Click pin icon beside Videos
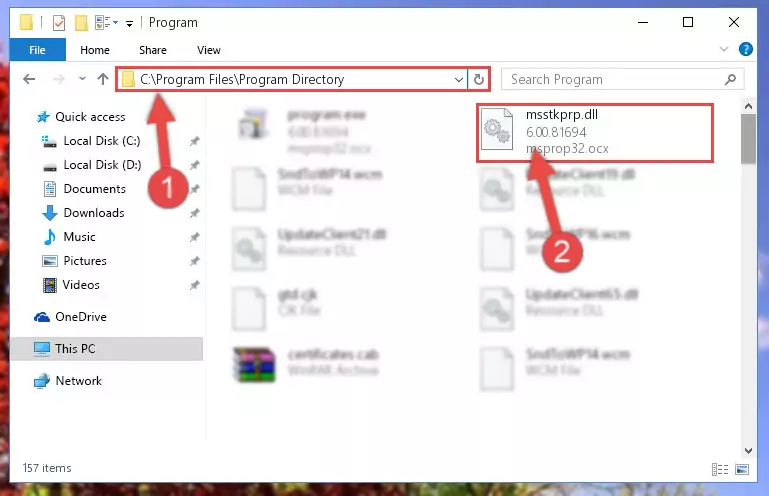Viewport: 769px width, 496px height. [195, 285]
